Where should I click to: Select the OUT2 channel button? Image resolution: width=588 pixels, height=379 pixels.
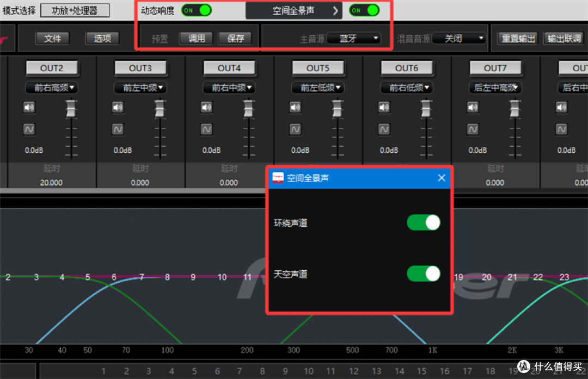point(52,68)
